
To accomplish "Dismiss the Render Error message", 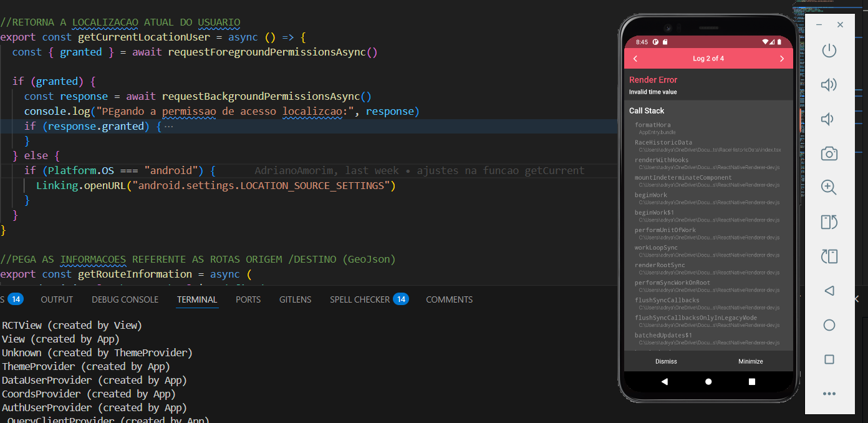I will 666,361.
